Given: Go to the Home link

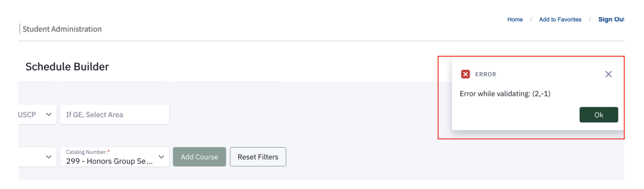Looking at the screenshot, I should (x=515, y=19).
